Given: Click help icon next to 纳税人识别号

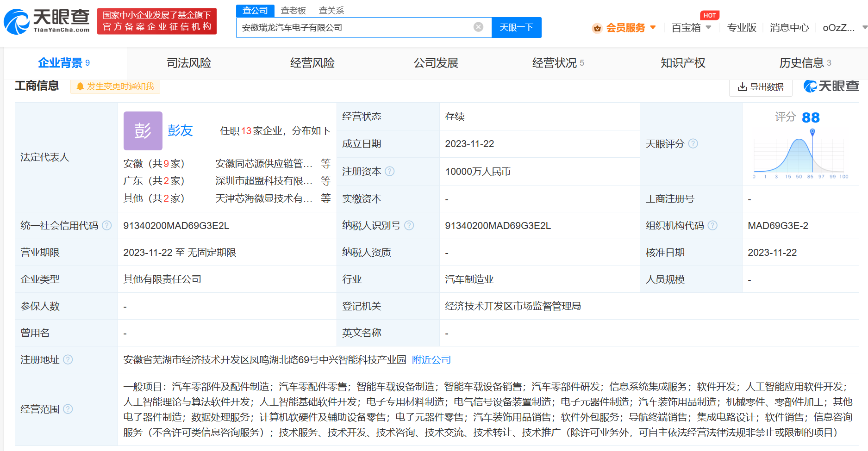Looking at the screenshot, I should [409, 226].
